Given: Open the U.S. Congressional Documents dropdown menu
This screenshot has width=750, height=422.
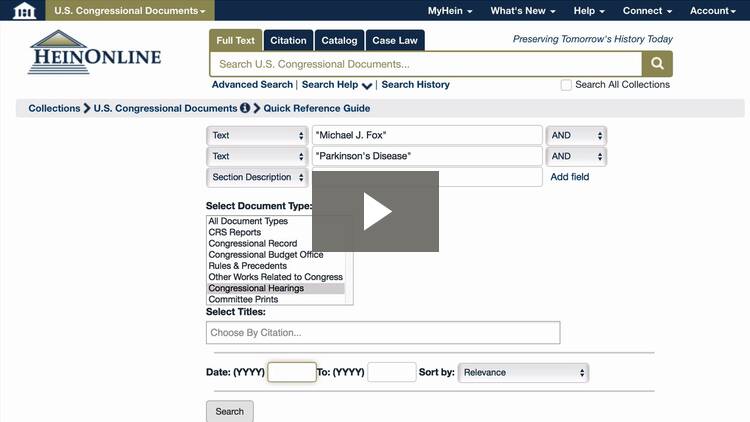Looking at the screenshot, I should coord(130,11).
